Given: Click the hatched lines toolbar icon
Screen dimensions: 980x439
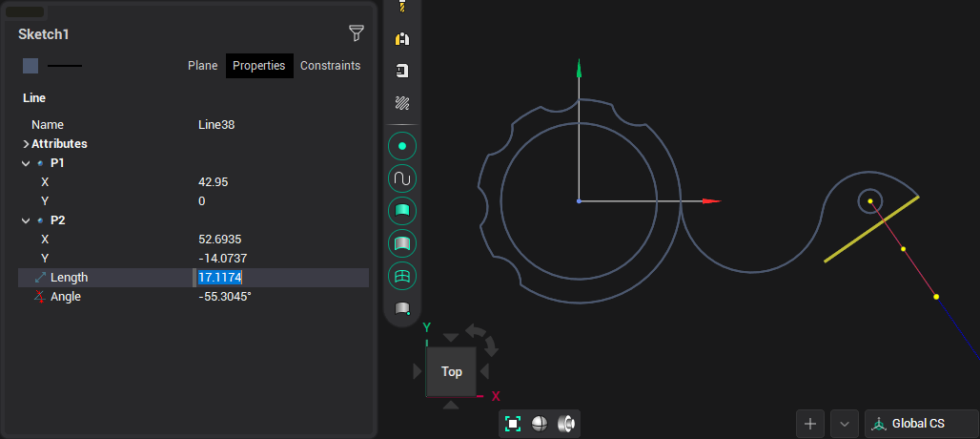Looking at the screenshot, I should 402,102.
